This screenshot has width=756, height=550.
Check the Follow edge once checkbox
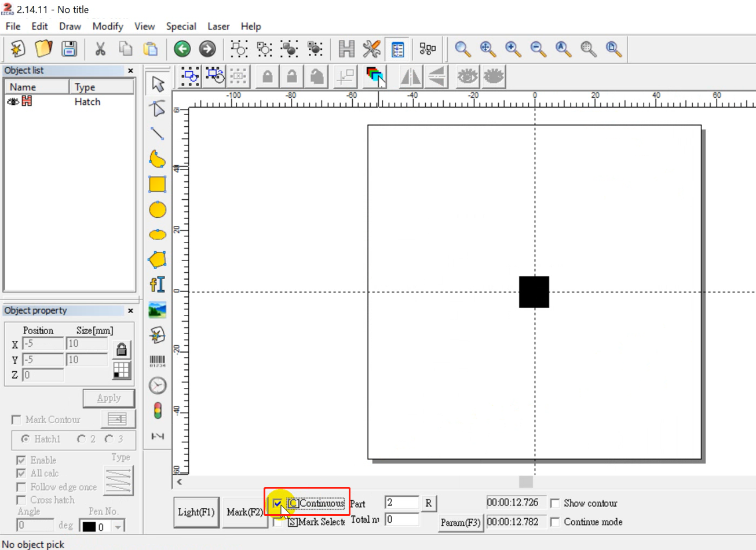(x=21, y=487)
